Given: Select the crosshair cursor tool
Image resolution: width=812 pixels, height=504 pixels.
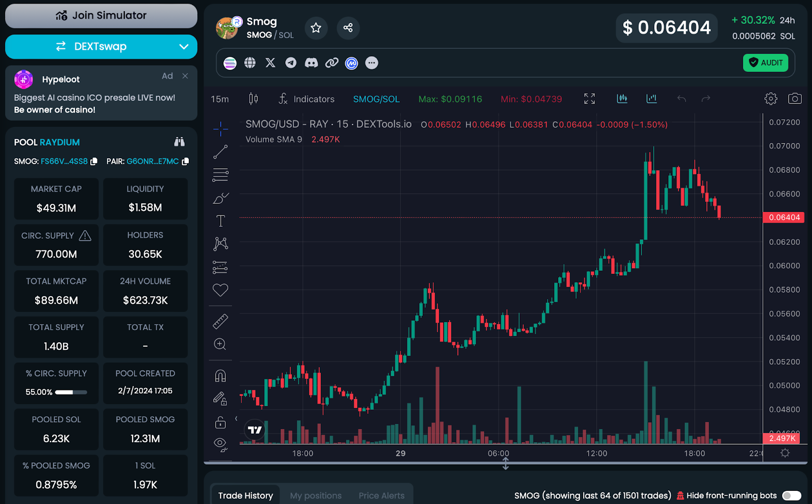Looking at the screenshot, I should [220, 129].
